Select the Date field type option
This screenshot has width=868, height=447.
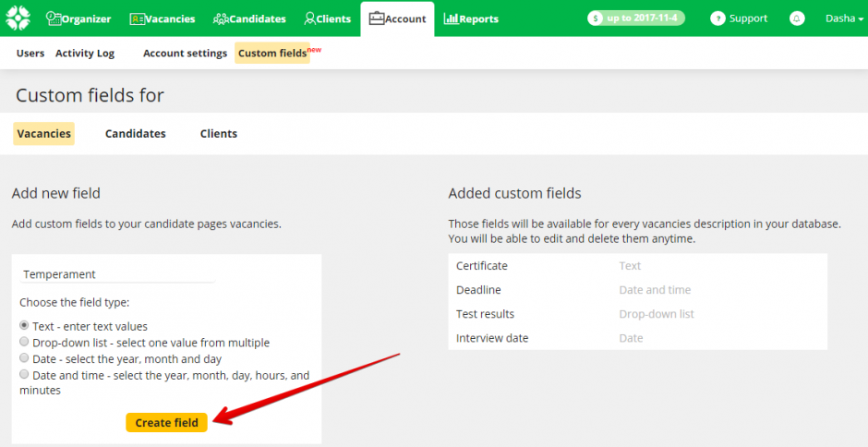[x=25, y=358]
